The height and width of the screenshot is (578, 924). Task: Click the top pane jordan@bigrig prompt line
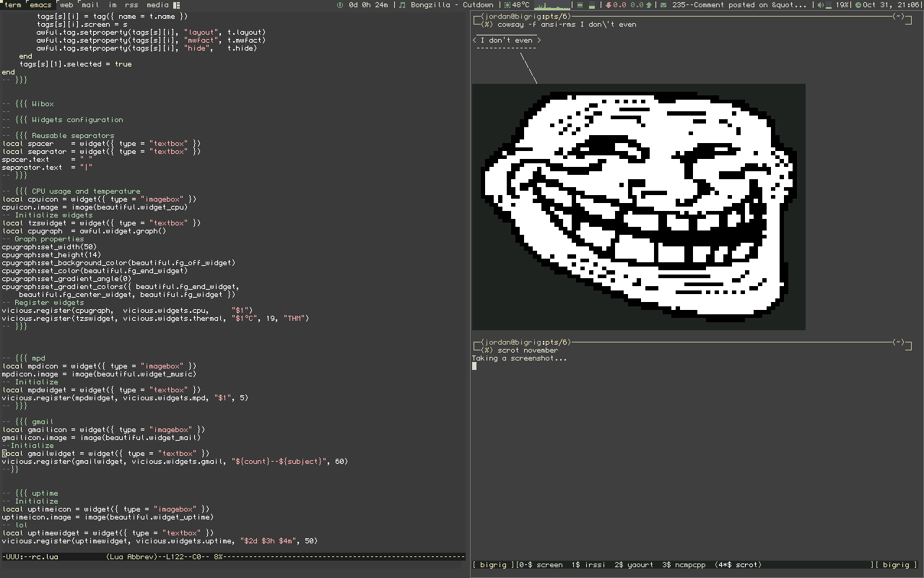pyautogui.click(x=691, y=17)
